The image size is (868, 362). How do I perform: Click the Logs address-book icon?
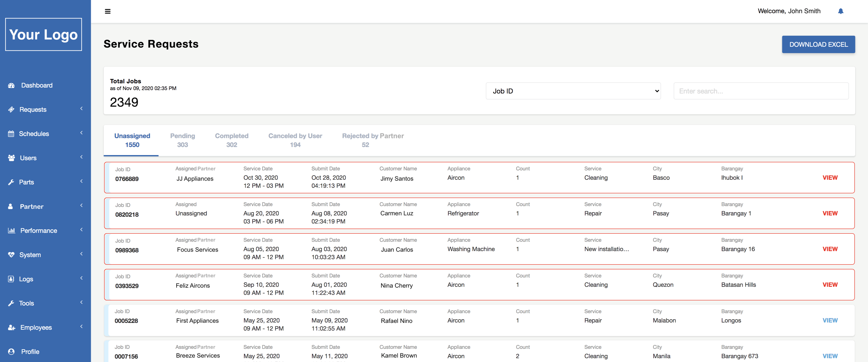click(x=11, y=279)
